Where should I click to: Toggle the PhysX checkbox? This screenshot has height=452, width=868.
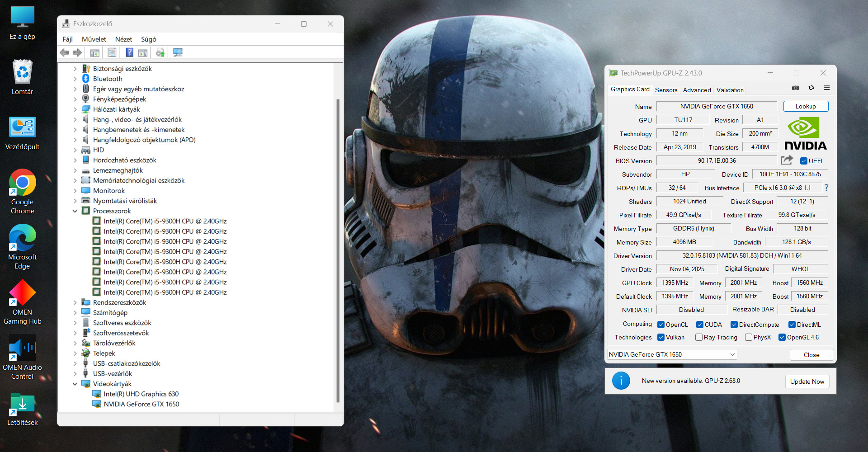coord(749,337)
